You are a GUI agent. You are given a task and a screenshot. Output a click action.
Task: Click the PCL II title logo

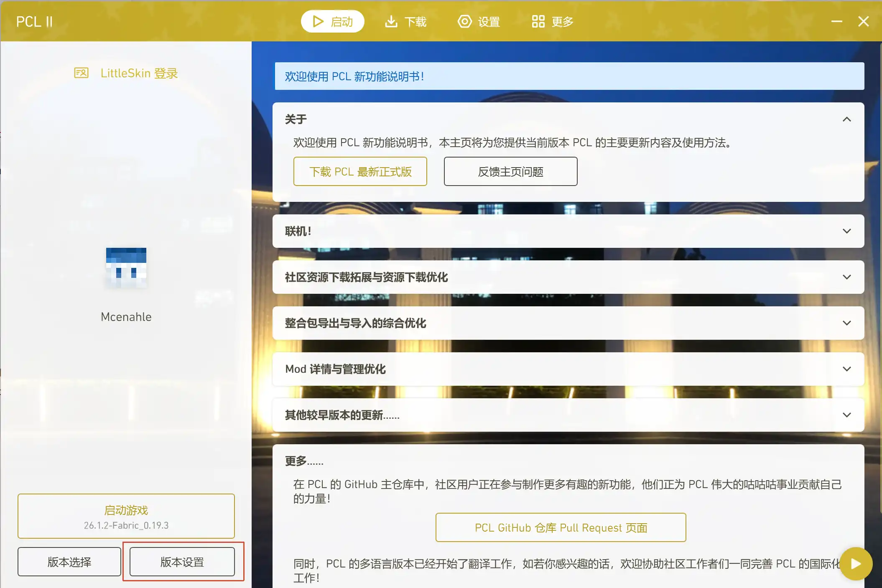(x=35, y=22)
